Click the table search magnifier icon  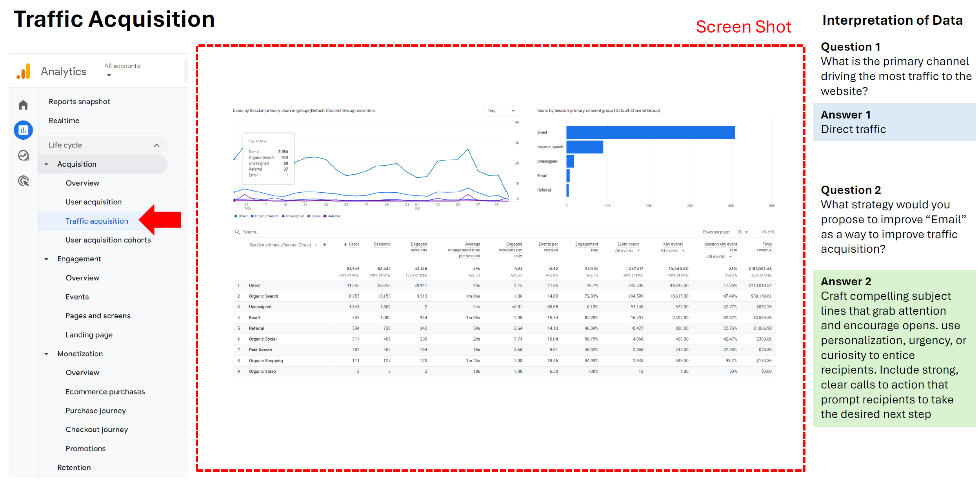(237, 232)
